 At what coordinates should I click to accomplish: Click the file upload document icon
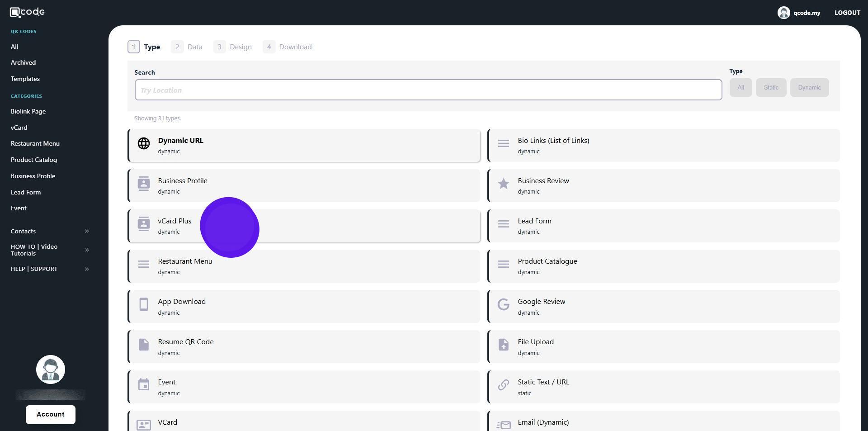pyautogui.click(x=503, y=345)
